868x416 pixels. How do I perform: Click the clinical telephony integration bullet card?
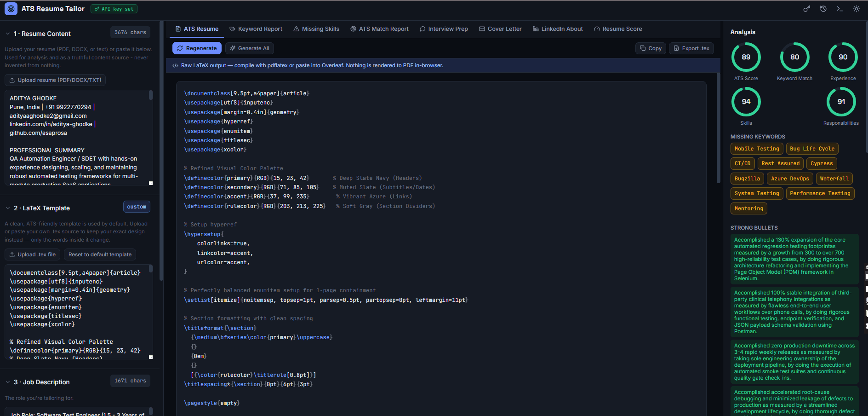click(794, 312)
